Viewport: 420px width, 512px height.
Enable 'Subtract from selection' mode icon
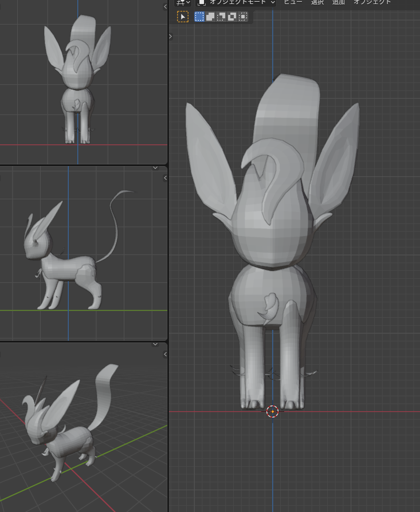[x=221, y=17]
